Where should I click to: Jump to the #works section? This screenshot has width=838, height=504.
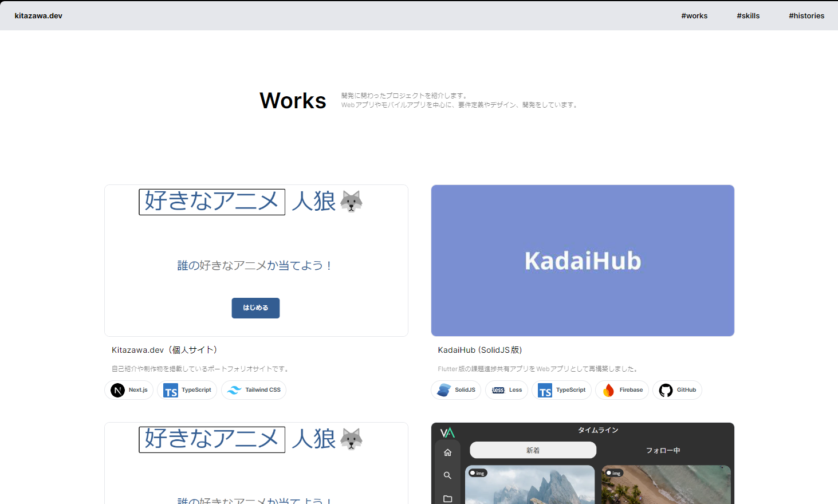click(x=694, y=16)
